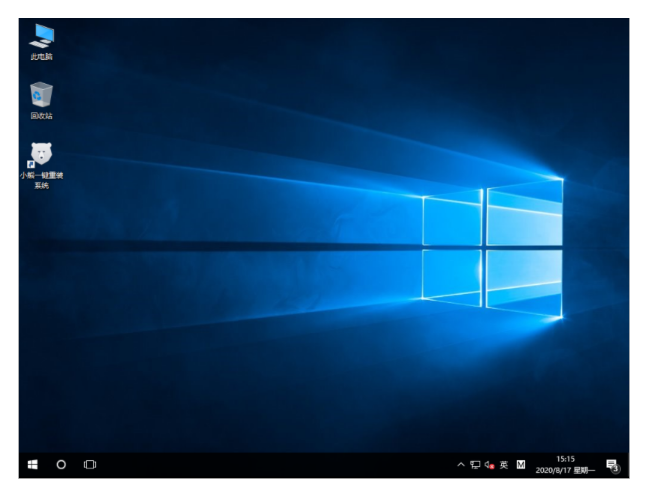This screenshot has width=650, height=484.
Task: Open Cortana search circle on taskbar
Action: (x=61, y=465)
